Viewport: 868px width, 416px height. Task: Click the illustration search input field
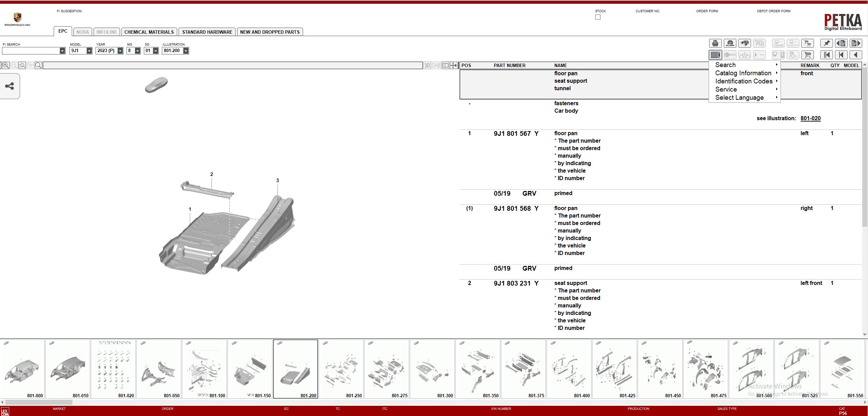point(233,65)
